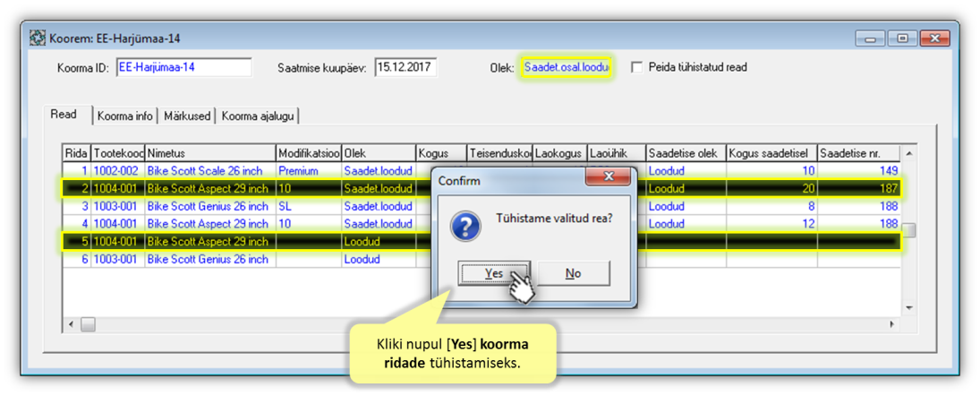
Task: Click the Kogus column header
Action: [x=441, y=153]
